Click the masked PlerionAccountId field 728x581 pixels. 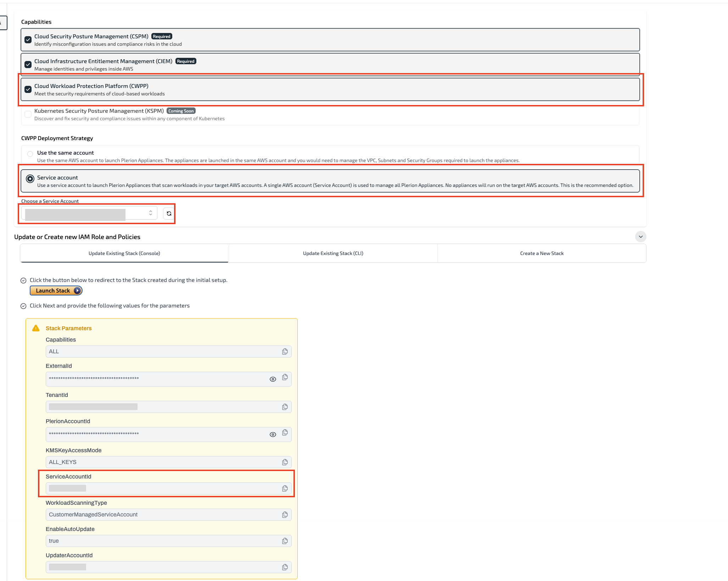(x=169, y=435)
